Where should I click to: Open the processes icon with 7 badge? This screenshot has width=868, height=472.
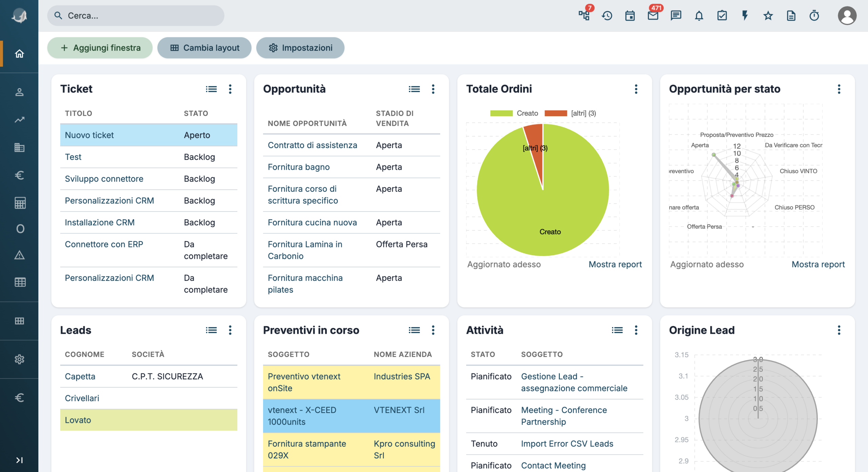(x=584, y=16)
